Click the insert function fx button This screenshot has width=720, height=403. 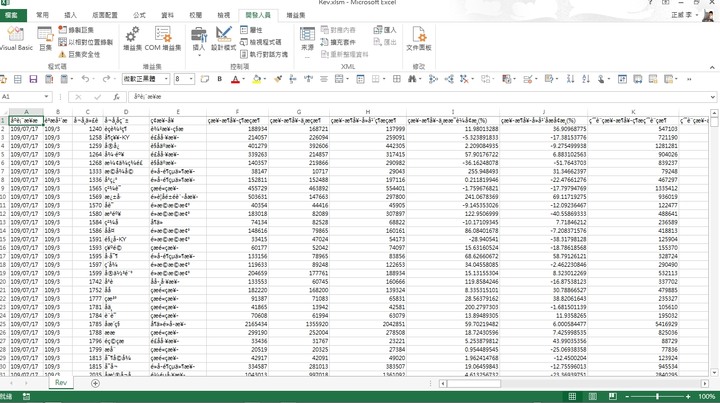[x=117, y=97]
